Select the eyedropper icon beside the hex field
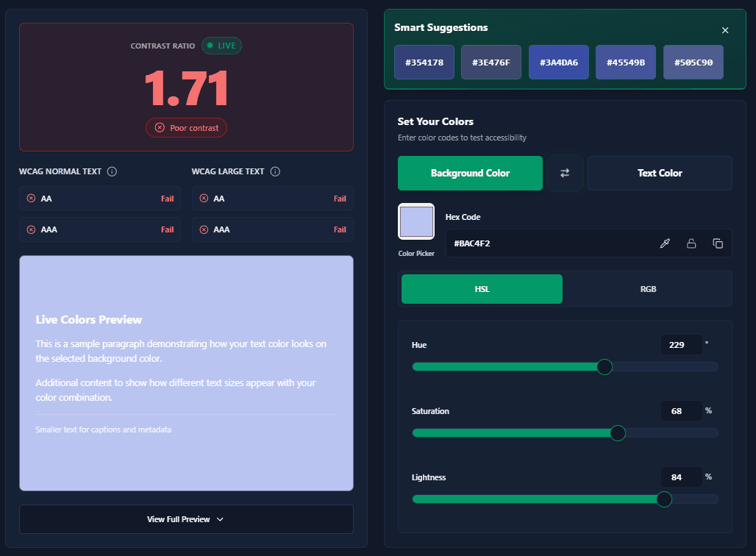The height and width of the screenshot is (556, 756). pos(665,243)
